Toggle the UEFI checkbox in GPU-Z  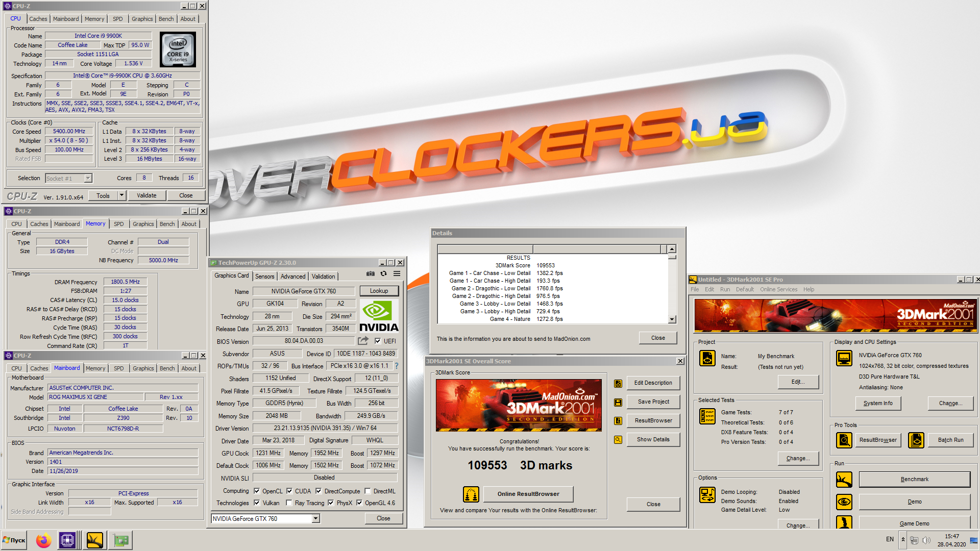click(378, 341)
